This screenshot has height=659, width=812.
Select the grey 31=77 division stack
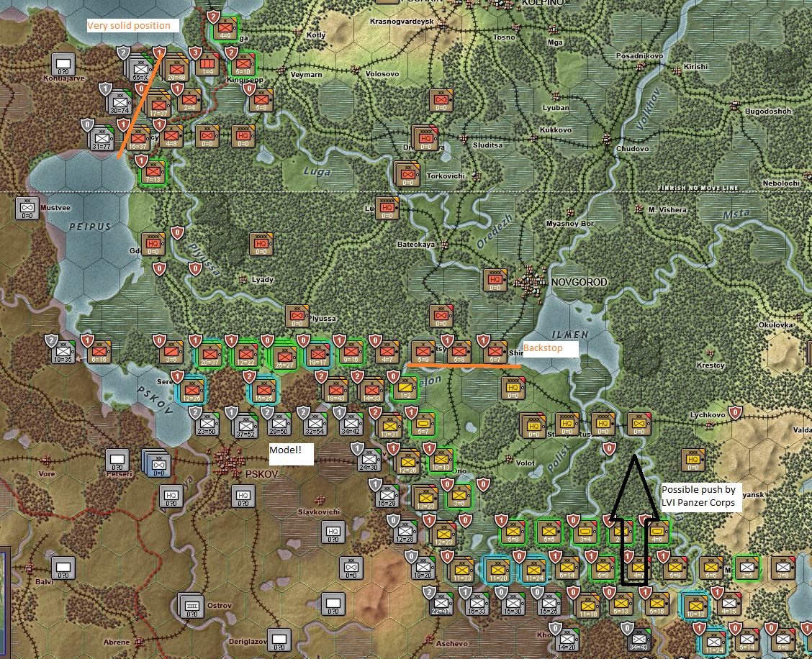[101, 139]
